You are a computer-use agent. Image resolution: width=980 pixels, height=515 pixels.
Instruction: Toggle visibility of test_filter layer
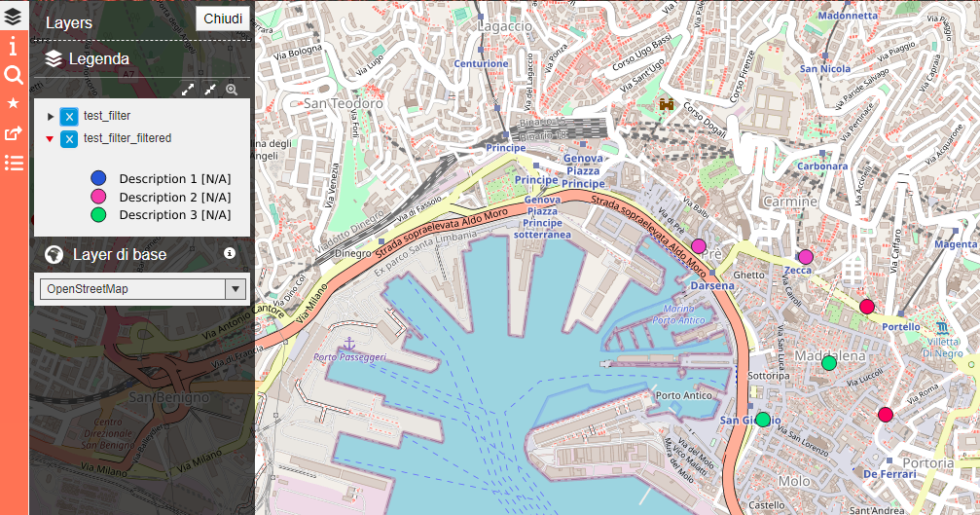[69, 116]
